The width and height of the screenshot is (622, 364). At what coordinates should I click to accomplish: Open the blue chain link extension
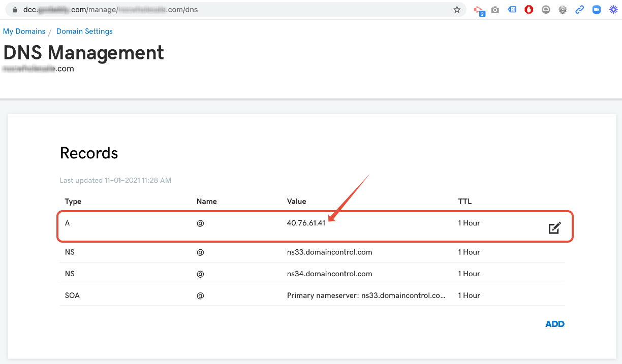coord(579,10)
